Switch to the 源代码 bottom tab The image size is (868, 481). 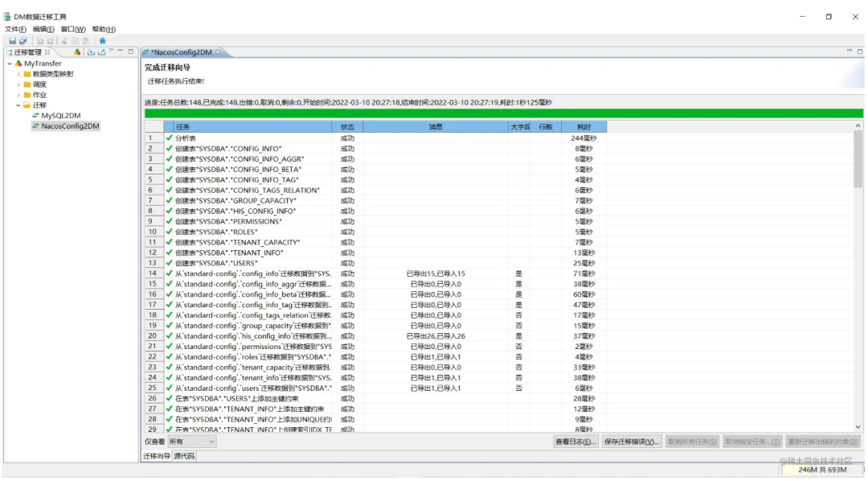[184, 456]
